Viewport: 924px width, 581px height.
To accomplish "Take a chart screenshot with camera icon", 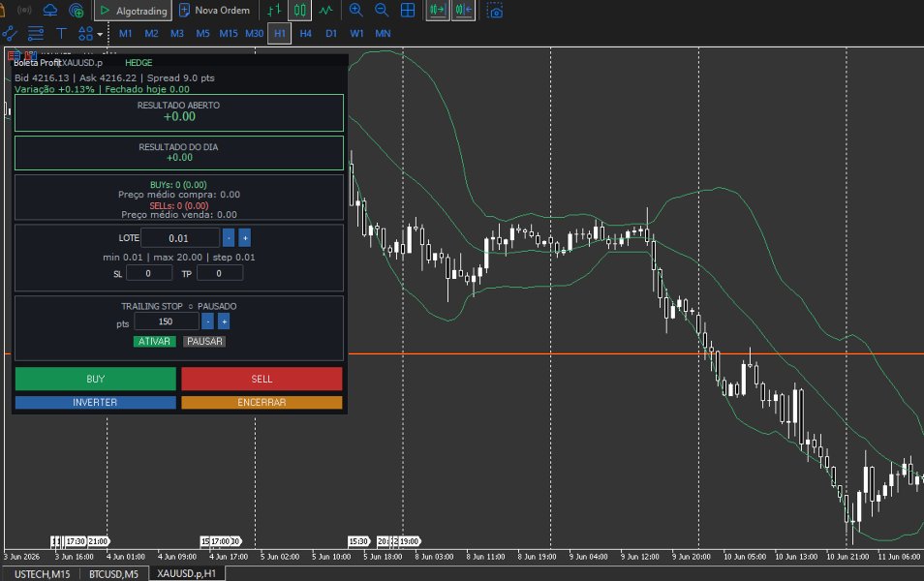I will (495, 11).
